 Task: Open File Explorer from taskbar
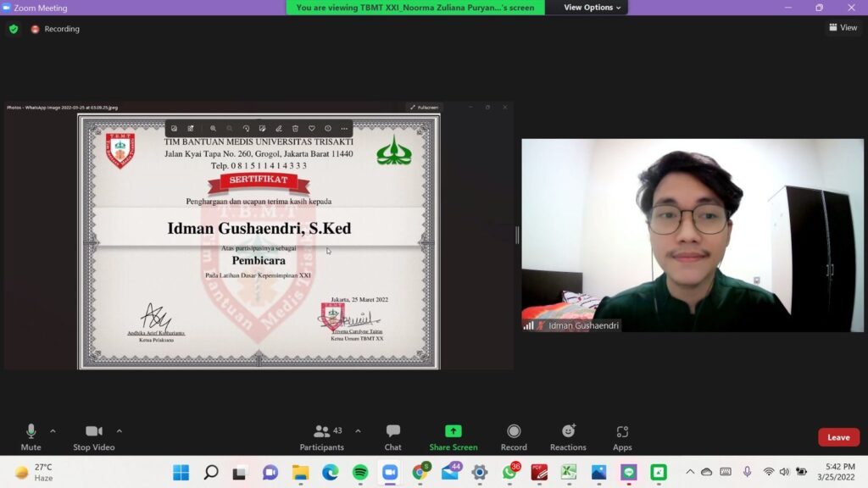click(x=301, y=473)
